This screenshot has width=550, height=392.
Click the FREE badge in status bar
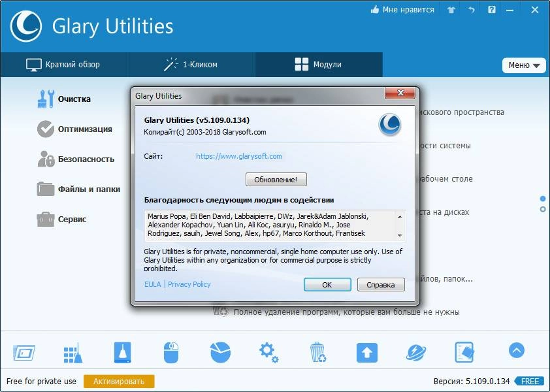[530, 382]
